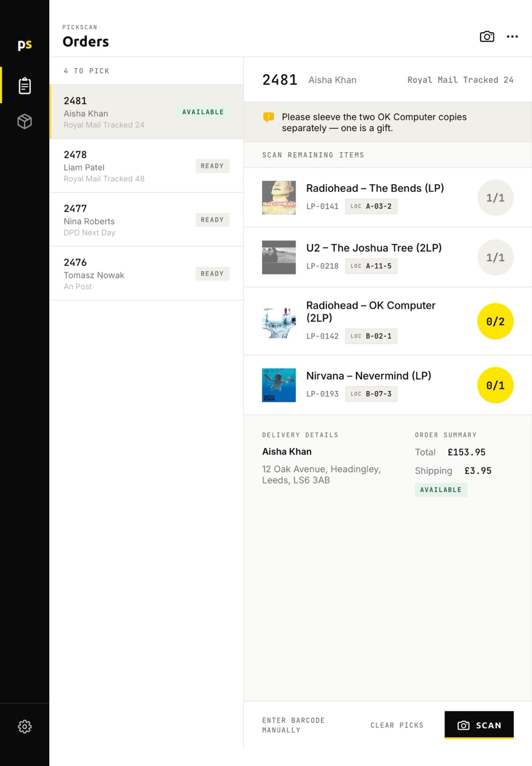Click the yellow note icon beside sleeve message
The height and width of the screenshot is (766, 532).
pos(269,117)
